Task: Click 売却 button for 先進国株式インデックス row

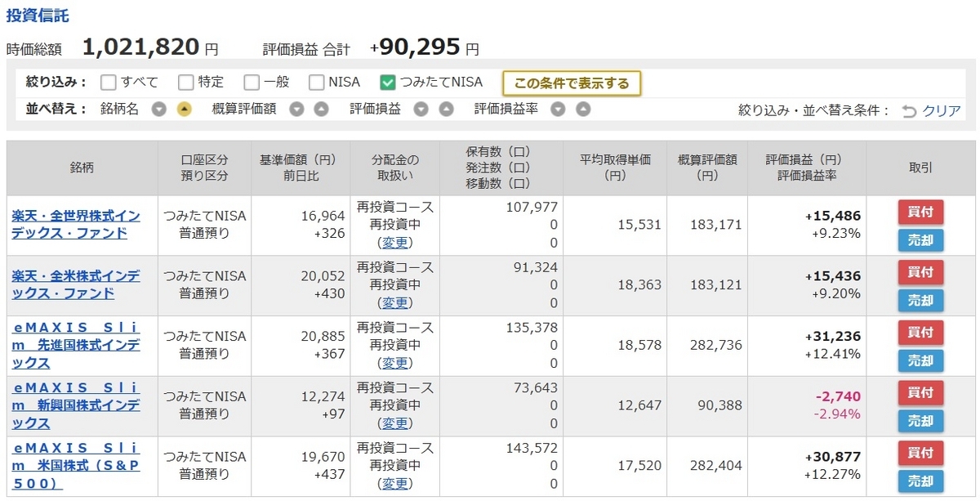Action: tap(920, 360)
